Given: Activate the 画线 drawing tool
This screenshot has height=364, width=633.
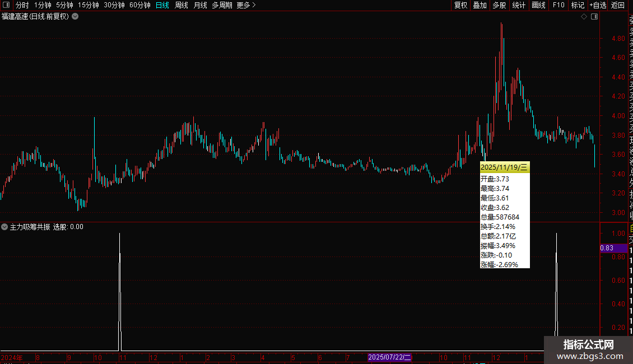Looking at the screenshot, I should (x=538, y=5).
